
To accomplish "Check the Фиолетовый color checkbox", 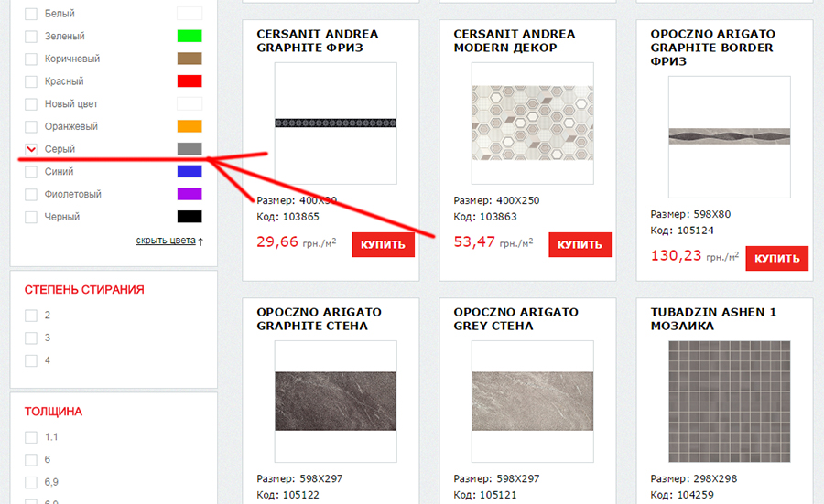I will 31,194.
